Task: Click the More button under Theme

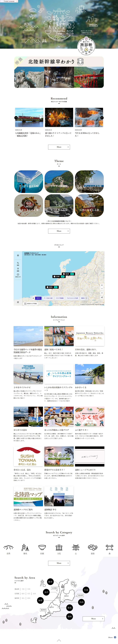Action: 59,231
